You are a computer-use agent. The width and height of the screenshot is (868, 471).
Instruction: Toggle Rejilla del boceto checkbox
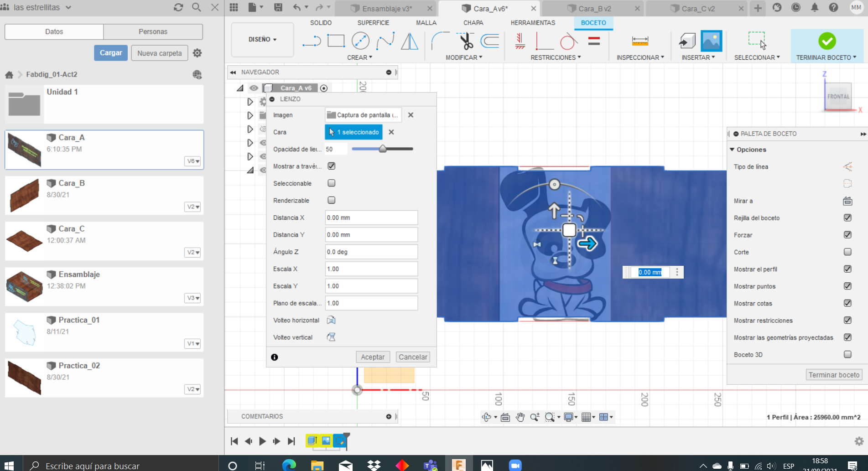(847, 217)
